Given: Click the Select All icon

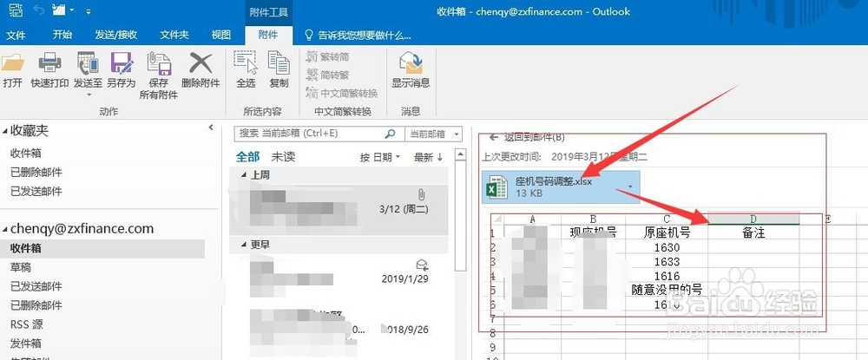Looking at the screenshot, I should click(246, 62).
